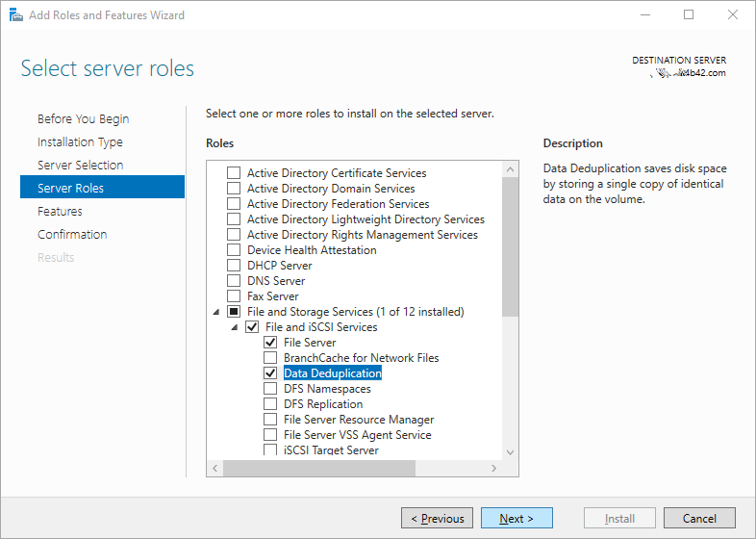
Task: Select the DFS Namespaces label
Action: click(327, 389)
